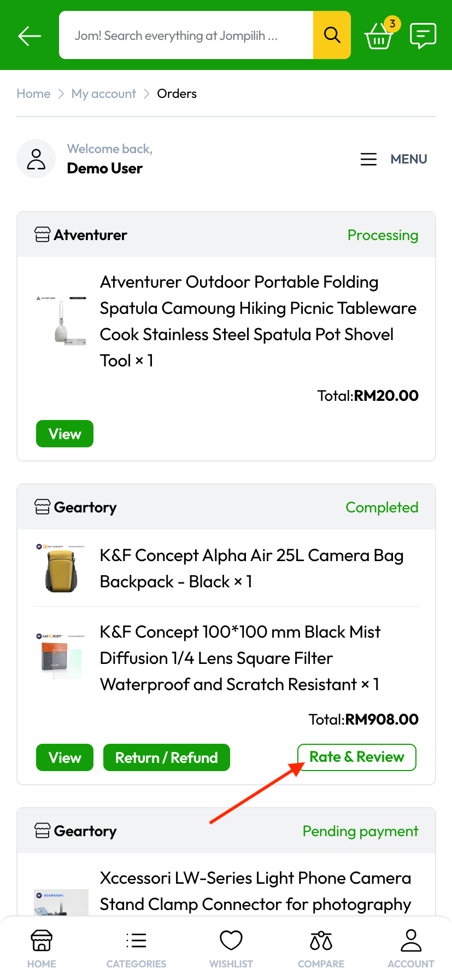Click the yellow search magnifier button
Viewport: 452px width, 980px height.
(x=332, y=35)
